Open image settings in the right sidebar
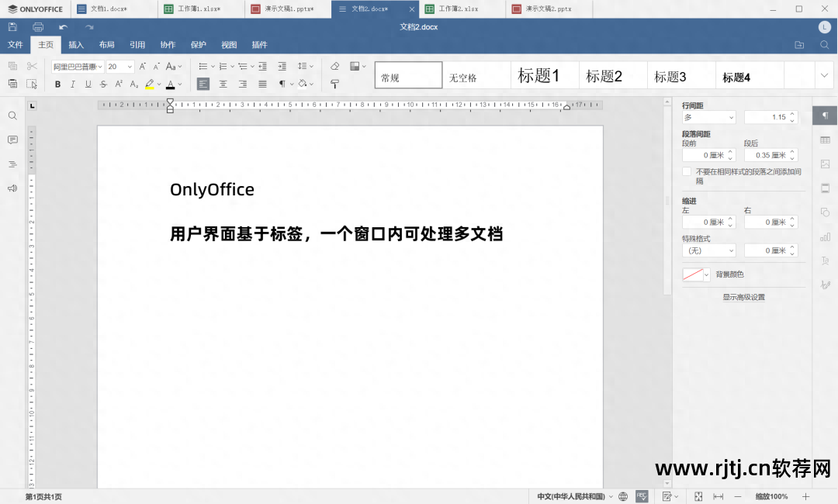838x504 pixels. [x=825, y=163]
